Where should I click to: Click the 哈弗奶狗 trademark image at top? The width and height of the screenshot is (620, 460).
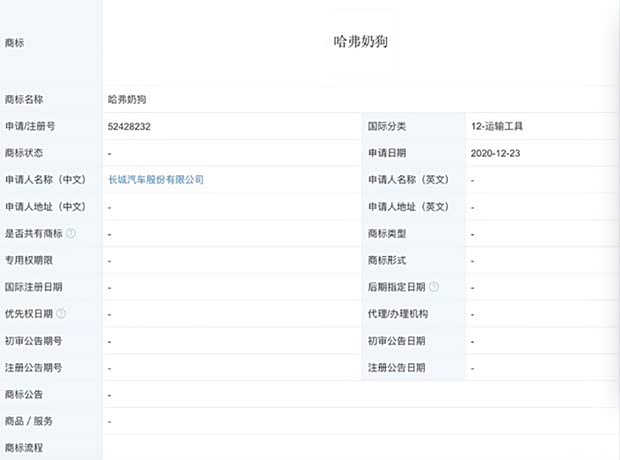359,43
